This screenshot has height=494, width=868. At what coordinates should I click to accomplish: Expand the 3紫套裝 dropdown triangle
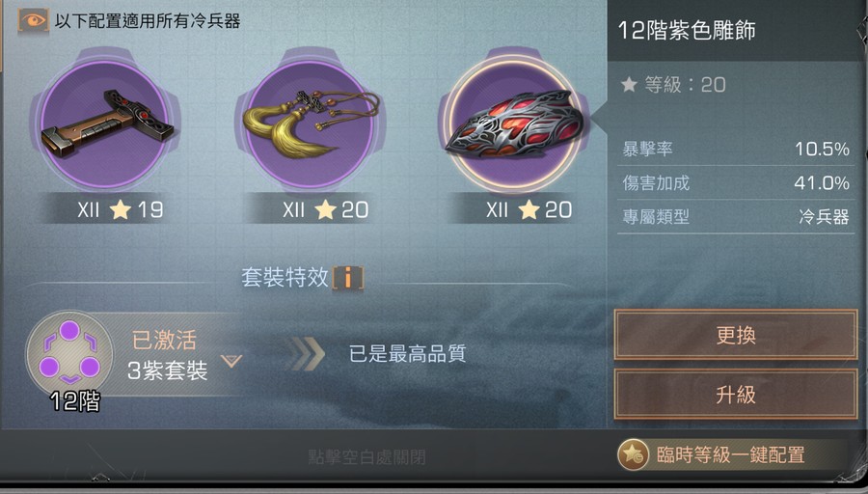tap(231, 362)
